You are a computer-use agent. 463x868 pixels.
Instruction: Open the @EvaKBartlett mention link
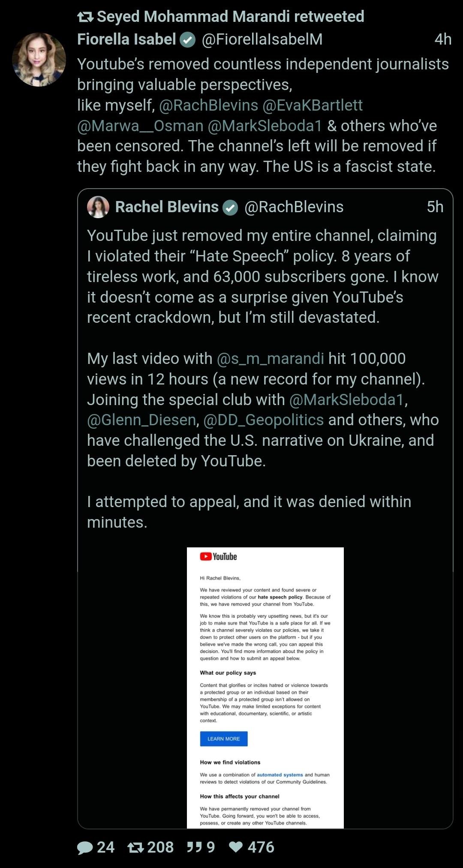(x=313, y=105)
